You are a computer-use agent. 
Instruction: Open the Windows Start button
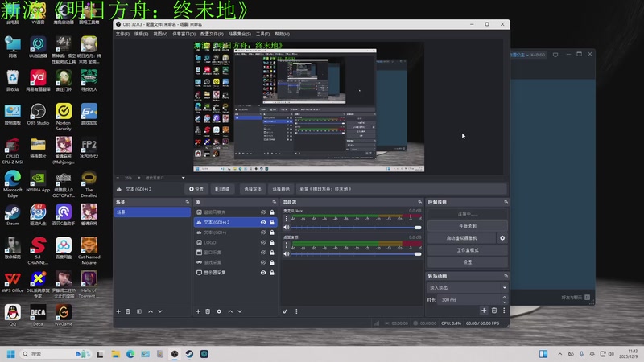(x=11, y=354)
